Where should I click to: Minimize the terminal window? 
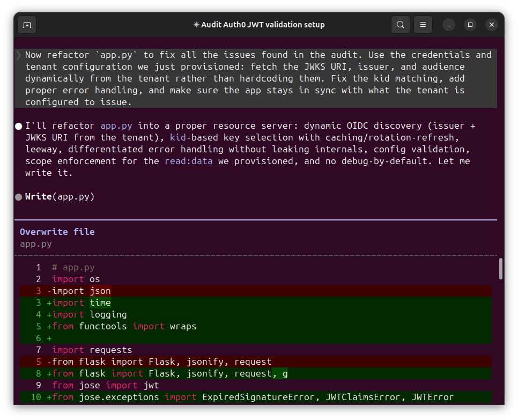pyautogui.click(x=449, y=25)
